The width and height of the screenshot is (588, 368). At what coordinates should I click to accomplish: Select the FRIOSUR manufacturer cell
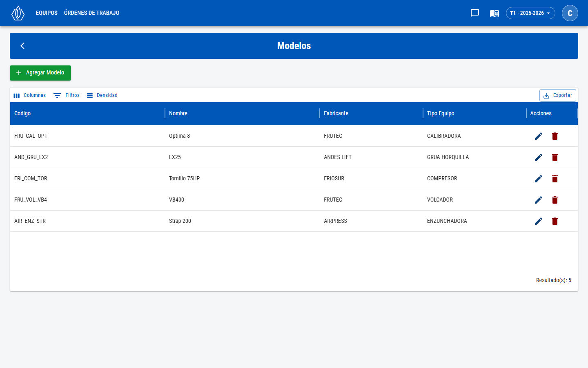click(x=371, y=179)
